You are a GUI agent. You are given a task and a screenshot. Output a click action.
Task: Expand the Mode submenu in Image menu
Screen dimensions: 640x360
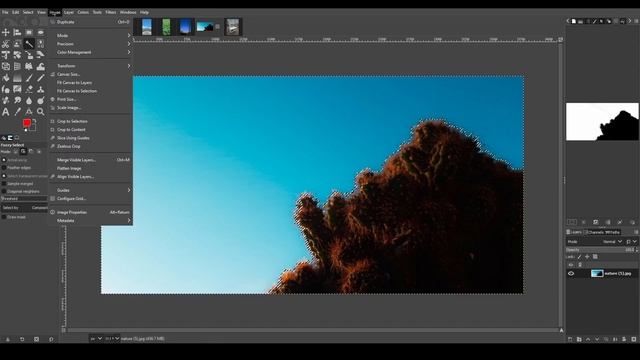coord(91,36)
